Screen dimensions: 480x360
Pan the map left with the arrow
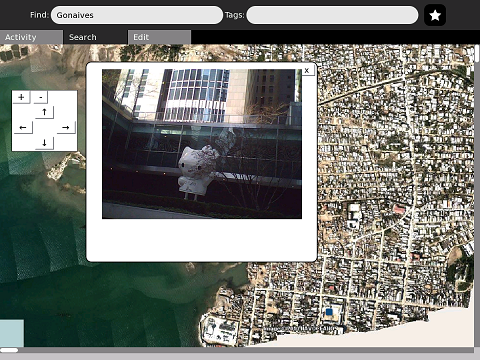coord(23,127)
